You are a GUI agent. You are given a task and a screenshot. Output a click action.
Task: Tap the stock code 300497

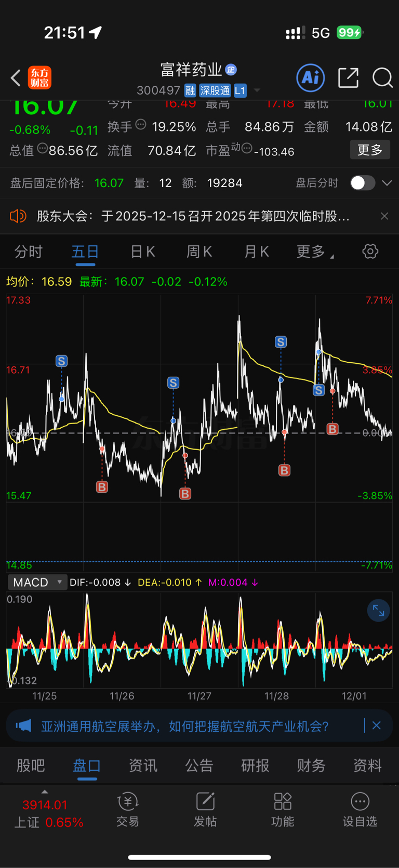(x=158, y=90)
